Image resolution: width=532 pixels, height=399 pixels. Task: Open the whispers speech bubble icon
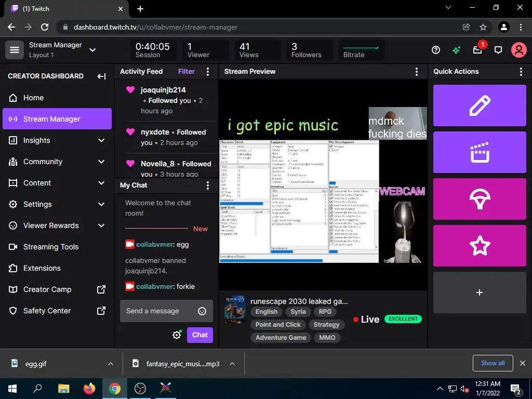[x=498, y=50]
